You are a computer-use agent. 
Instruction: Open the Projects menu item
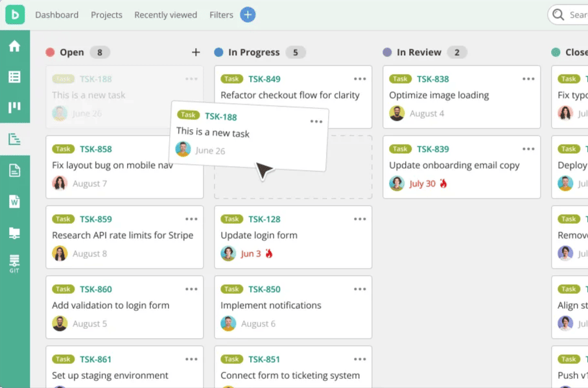(106, 15)
